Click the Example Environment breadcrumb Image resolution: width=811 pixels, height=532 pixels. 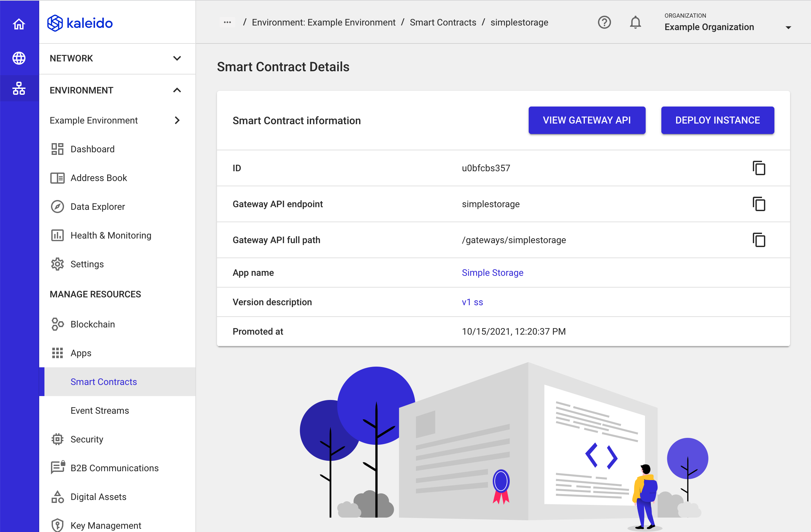(x=323, y=22)
